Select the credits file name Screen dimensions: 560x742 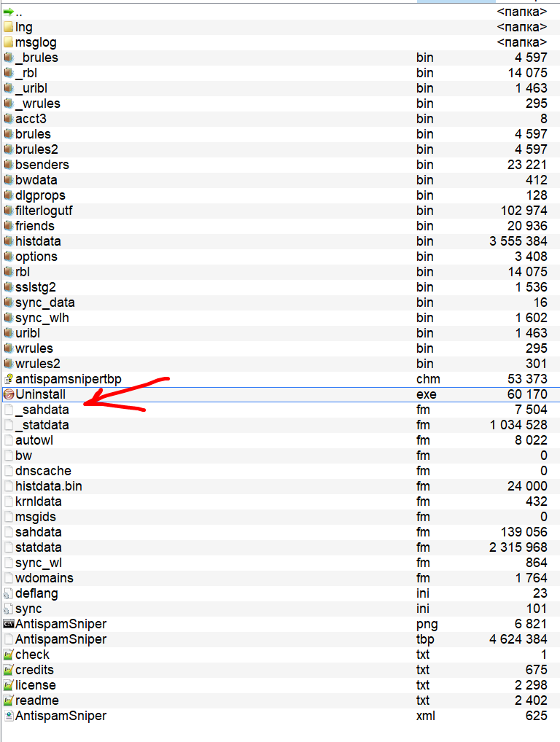coord(34,670)
